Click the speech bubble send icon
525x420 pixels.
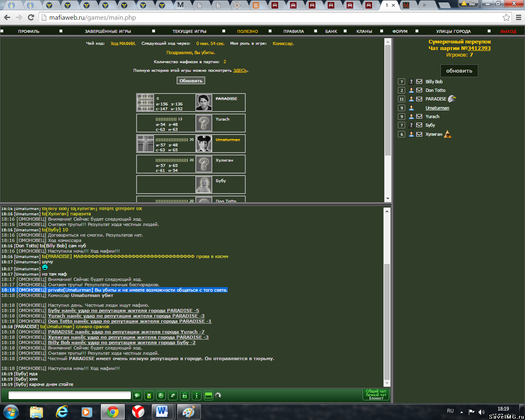click(x=137, y=395)
